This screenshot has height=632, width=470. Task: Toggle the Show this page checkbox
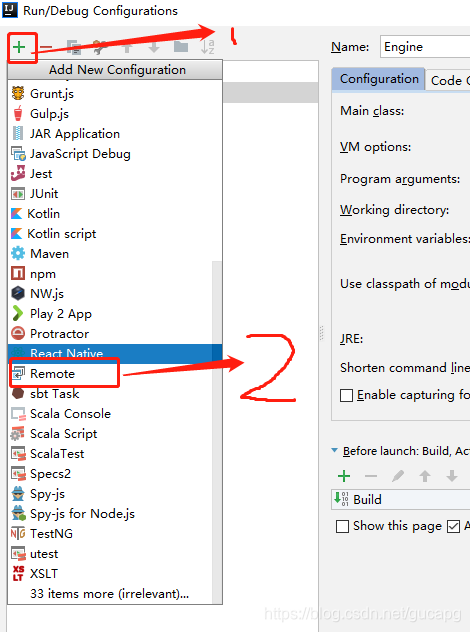[x=342, y=526]
